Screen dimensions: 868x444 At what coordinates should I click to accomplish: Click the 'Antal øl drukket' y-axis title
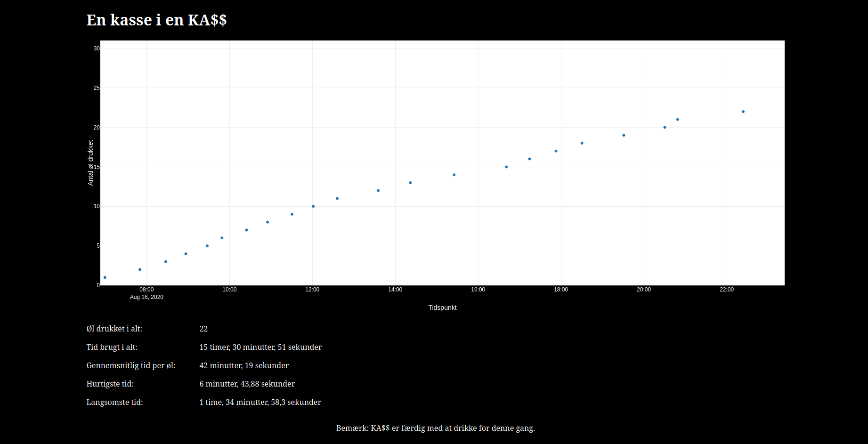(x=90, y=162)
